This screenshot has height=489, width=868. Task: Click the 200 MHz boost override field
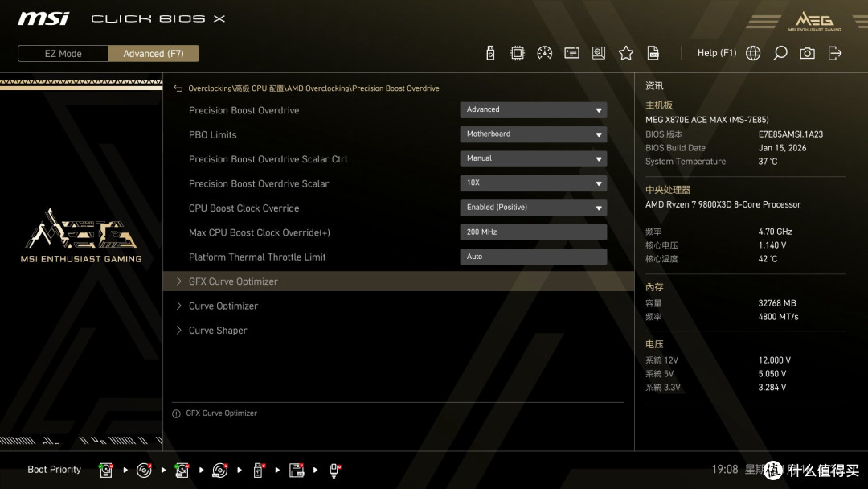pos(533,232)
